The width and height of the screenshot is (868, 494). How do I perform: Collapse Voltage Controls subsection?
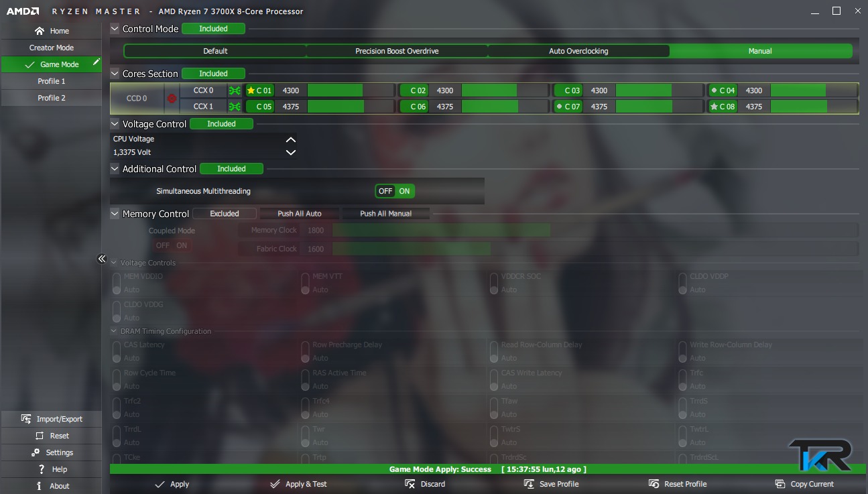point(114,263)
